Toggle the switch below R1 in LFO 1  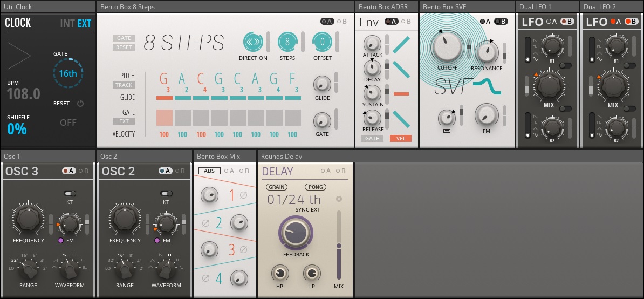tap(565, 65)
